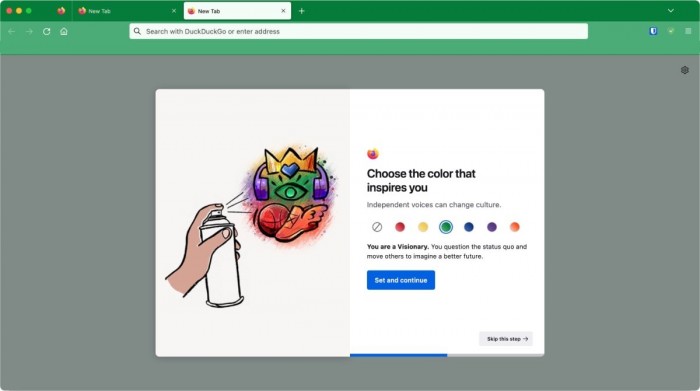Select the yellow color theme
The image size is (700, 391).
click(423, 227)
